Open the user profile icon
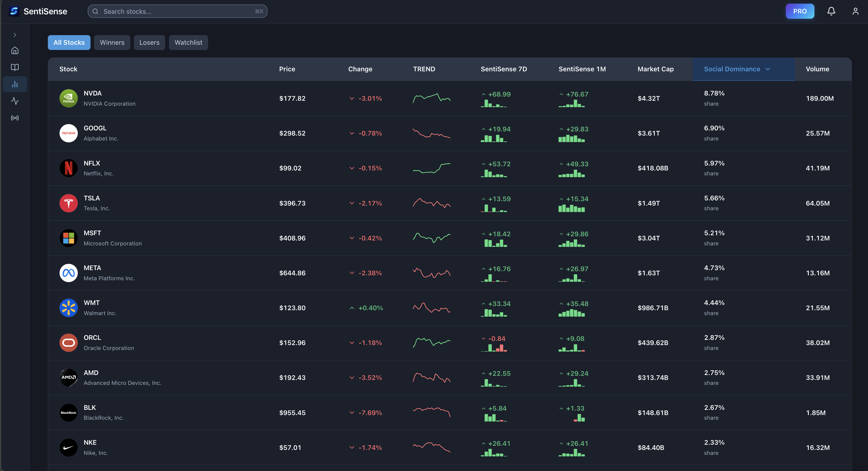The image size is (868, 471). (x=856, y=11)
